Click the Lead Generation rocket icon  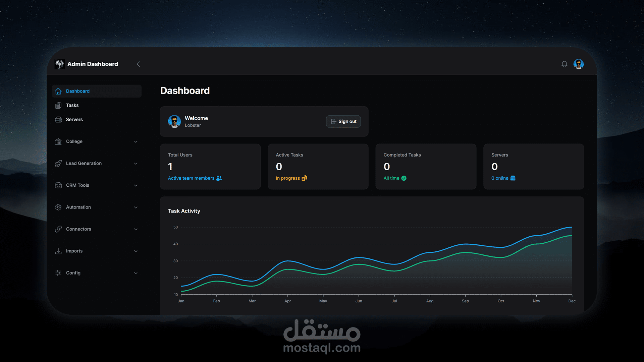point(58,163)
